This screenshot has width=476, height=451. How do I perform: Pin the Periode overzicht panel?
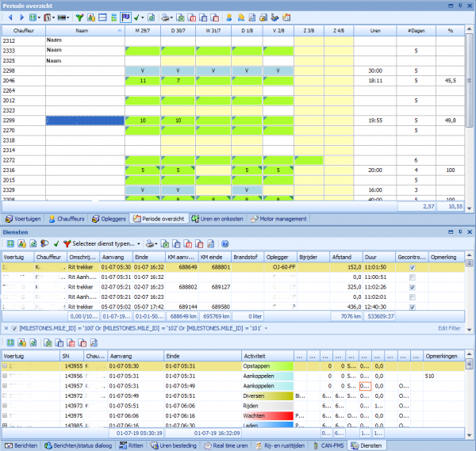[460, 6]
